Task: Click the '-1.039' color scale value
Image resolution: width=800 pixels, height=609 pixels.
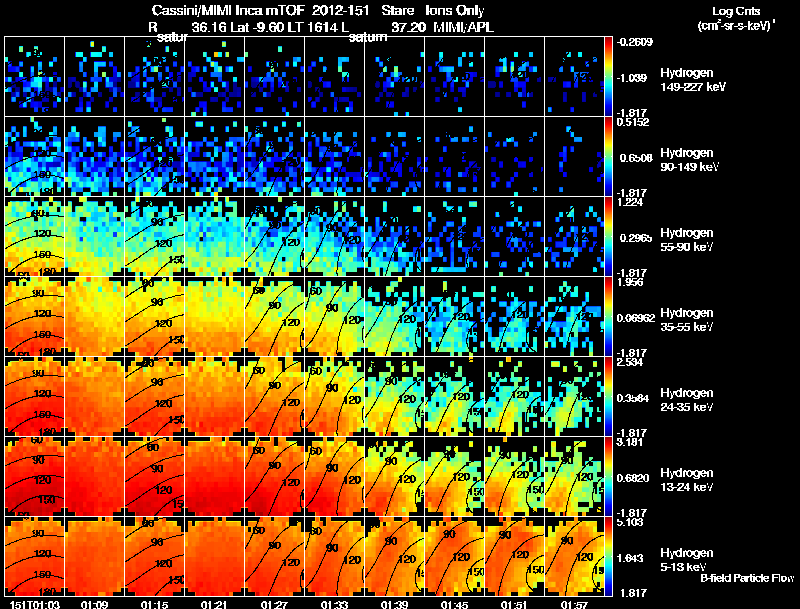Action: pos(632,78)
